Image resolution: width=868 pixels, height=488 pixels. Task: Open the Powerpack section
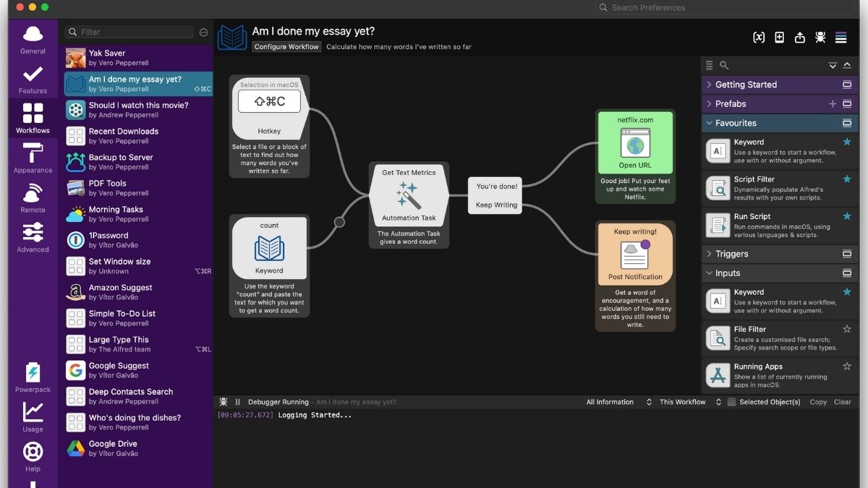(33, 378)
